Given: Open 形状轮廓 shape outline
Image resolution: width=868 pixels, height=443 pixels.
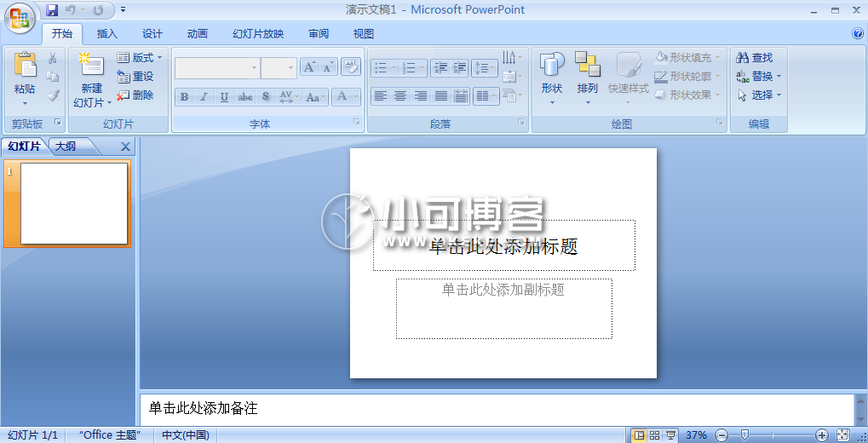Looking at the screenshot, I should [x=687, y=77].
